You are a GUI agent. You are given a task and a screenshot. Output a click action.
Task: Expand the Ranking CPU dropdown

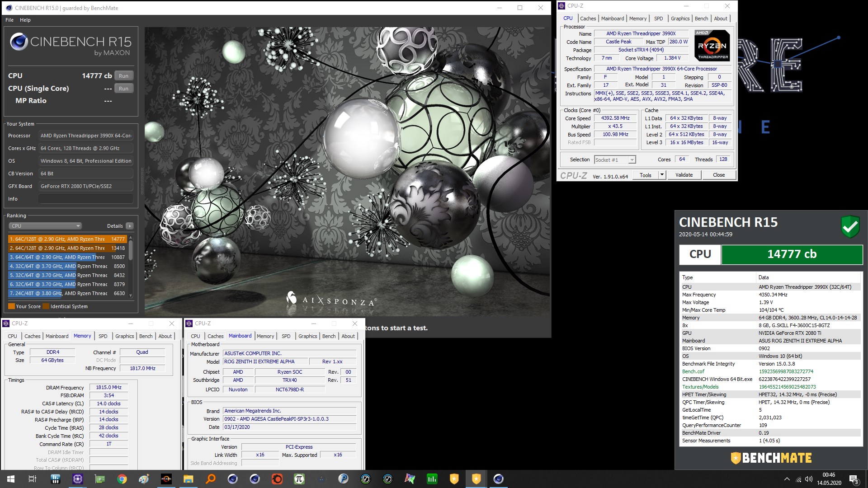coord(45,226)
